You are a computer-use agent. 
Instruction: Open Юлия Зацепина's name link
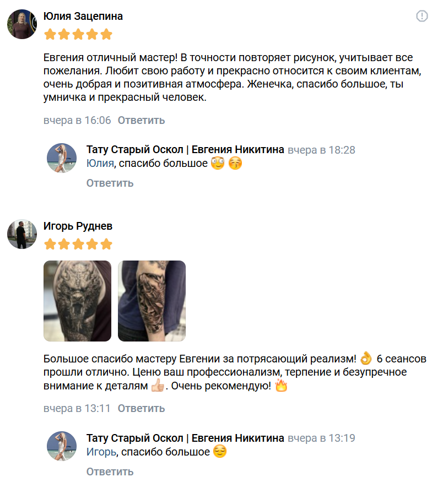83,16
